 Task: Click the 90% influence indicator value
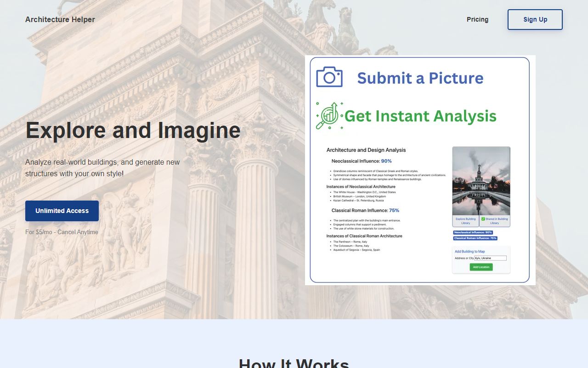(x=387, y=161)
